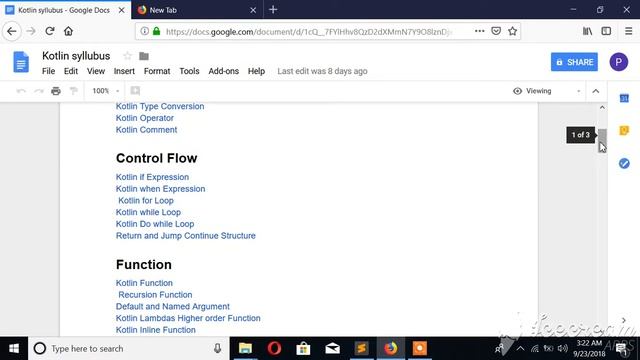The height and width of the screenshot is (360, 640).
Task: Go back with browser back arrow
Action: point(12,31)
